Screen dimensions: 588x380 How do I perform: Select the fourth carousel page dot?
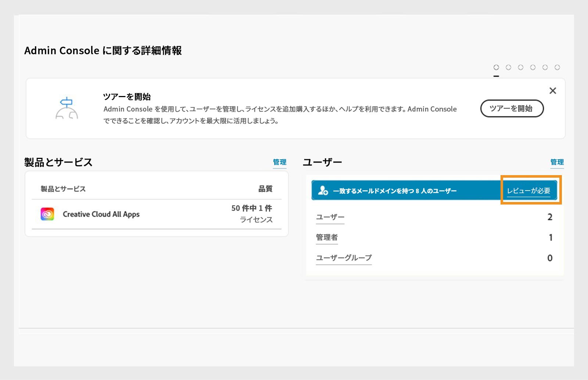[533, 67]
